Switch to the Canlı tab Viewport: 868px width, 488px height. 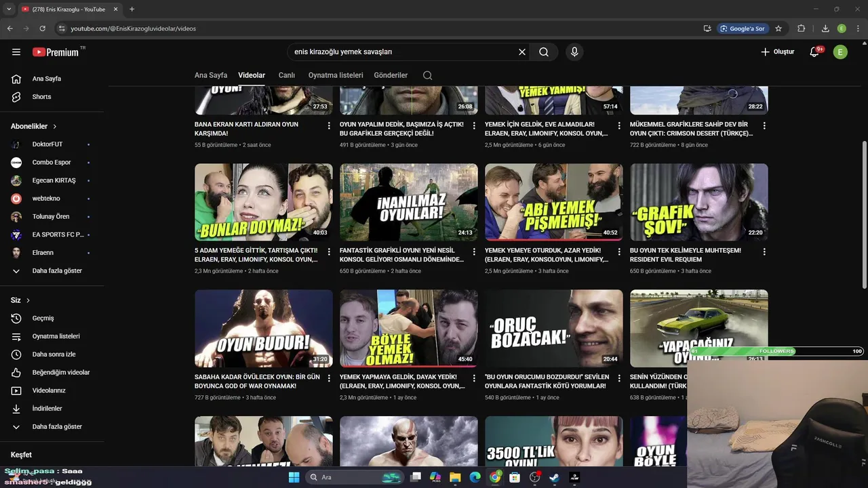click(287, 75)
